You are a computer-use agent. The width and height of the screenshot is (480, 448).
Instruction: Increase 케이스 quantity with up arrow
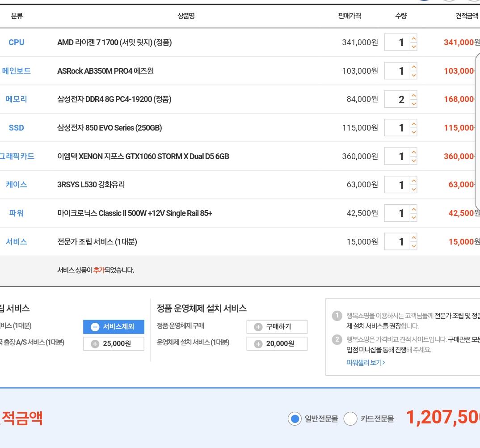pyautogui.click(x=413, y=181)
